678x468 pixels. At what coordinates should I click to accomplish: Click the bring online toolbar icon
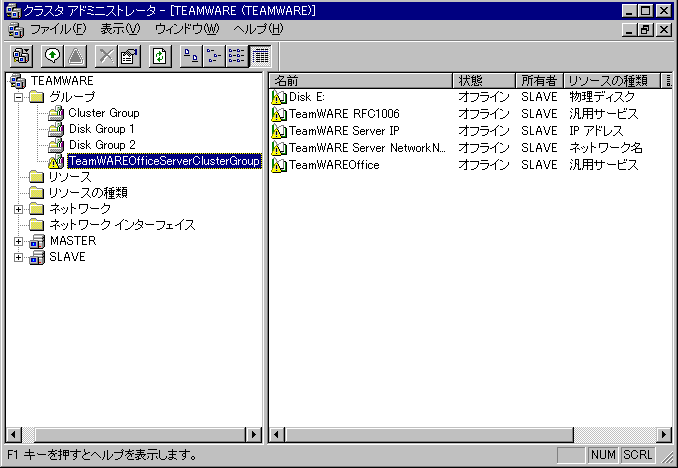[53, 56]
